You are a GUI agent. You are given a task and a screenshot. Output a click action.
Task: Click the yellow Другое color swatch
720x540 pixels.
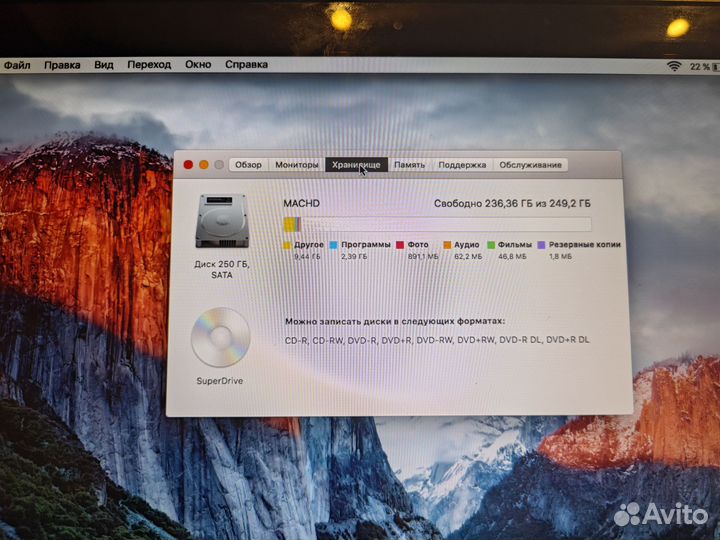coord(287,245)
